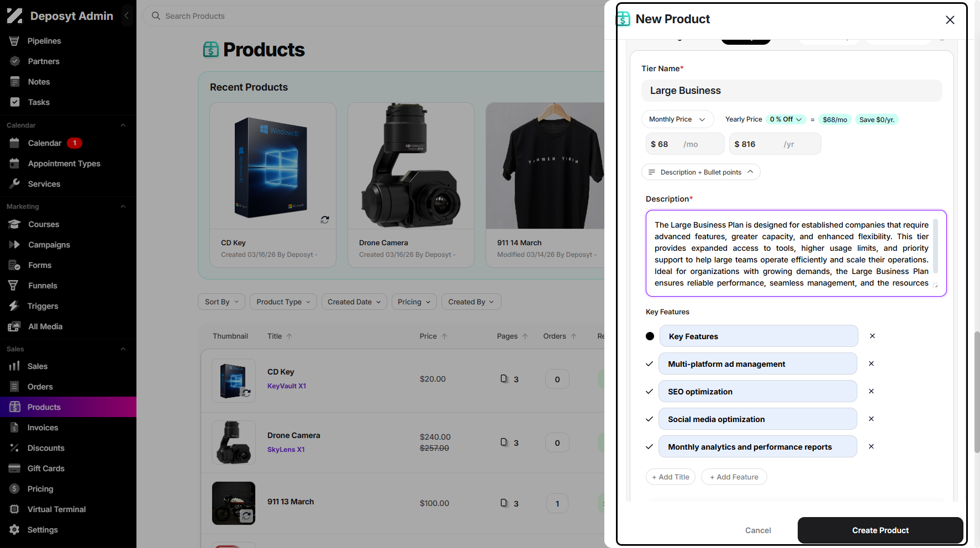Collapse the Sales sidebar group
Image resolution: width=980 pixels, height=548 pixels.
click(123, 349)
